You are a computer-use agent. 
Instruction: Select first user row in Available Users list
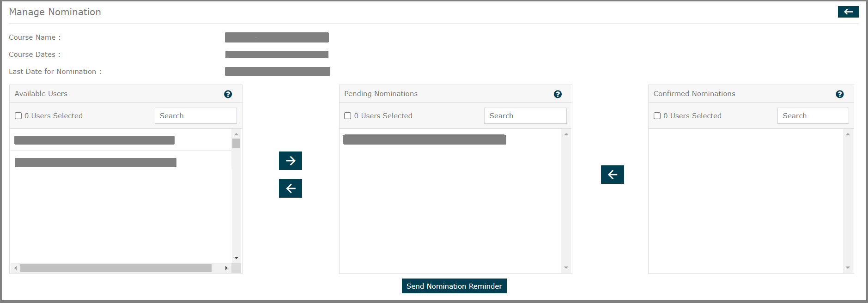pos(121,140)
